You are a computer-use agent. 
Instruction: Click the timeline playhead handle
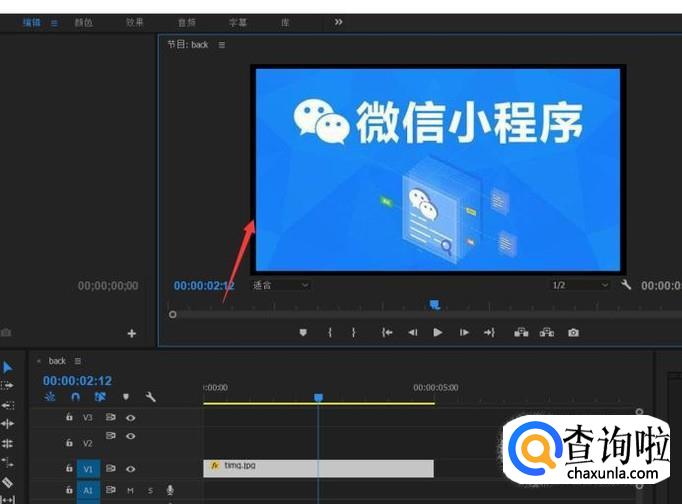point(318,397)
